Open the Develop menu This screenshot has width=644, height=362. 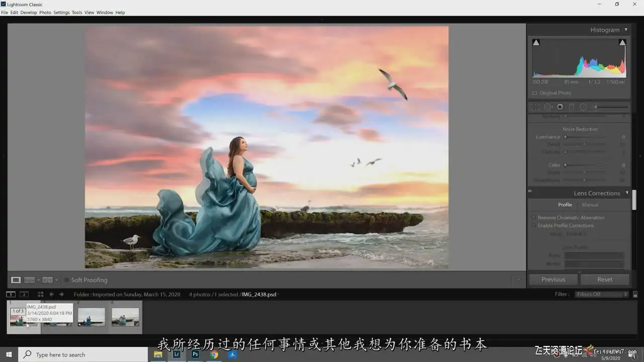pos(29,13)
